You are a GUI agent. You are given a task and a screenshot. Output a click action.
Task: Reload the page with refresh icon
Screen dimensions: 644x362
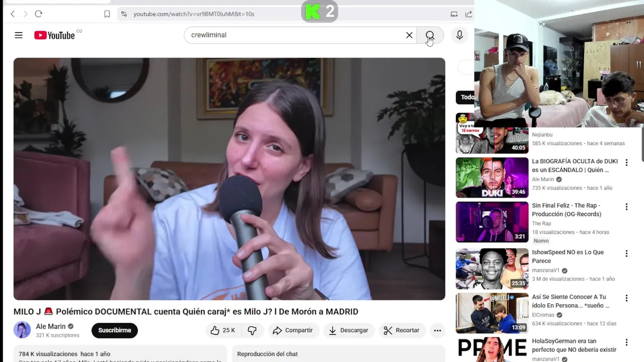[38, 14]
